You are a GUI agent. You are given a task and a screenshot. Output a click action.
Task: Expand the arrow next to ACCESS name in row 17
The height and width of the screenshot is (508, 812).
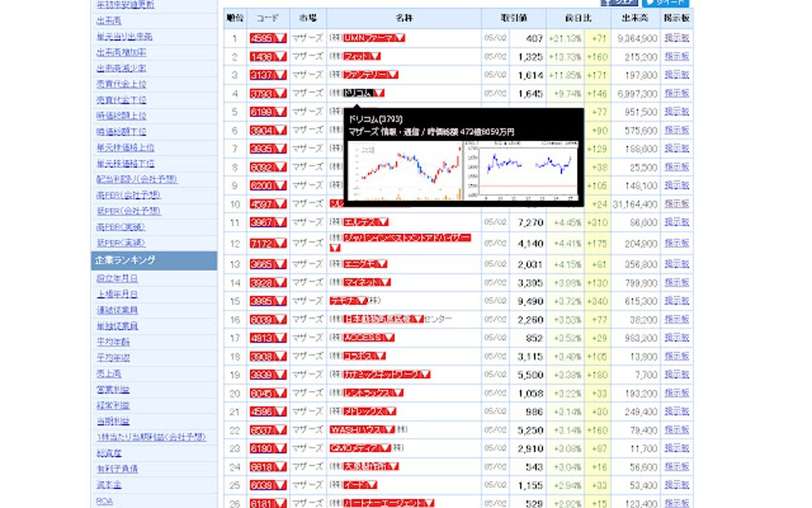coord(389,338)
